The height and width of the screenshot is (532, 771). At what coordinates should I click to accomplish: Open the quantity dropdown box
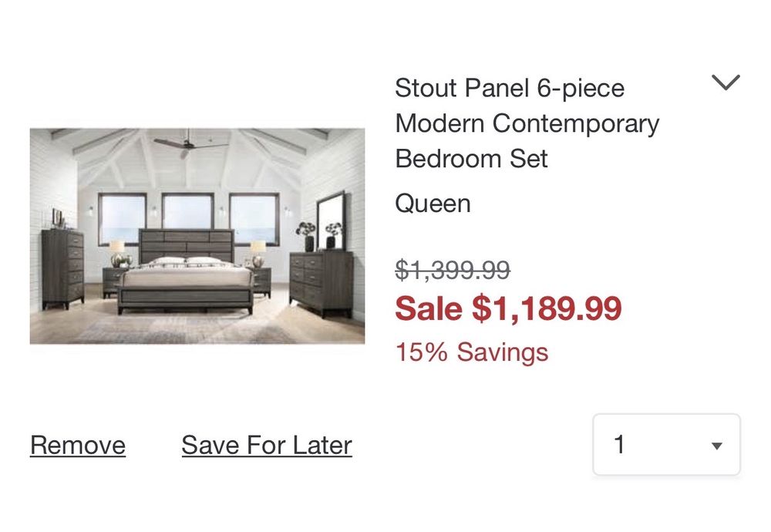coord(666,445)
